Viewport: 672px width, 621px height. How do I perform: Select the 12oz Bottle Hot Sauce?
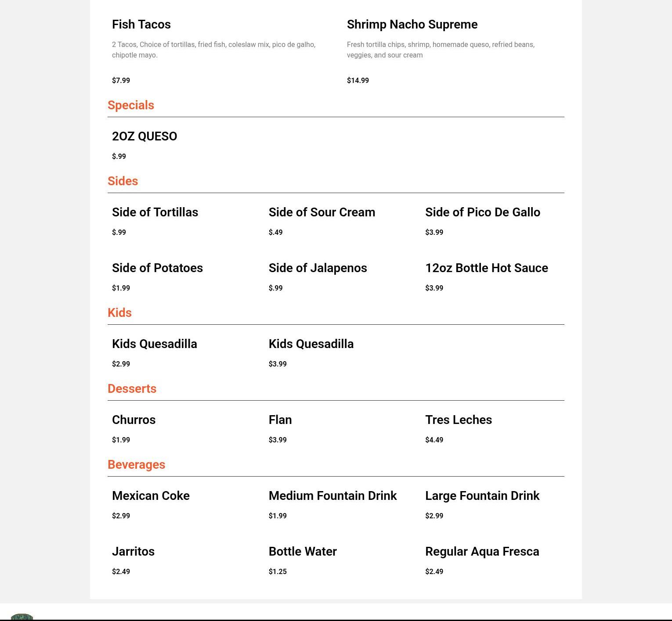(x=486, y=268)
